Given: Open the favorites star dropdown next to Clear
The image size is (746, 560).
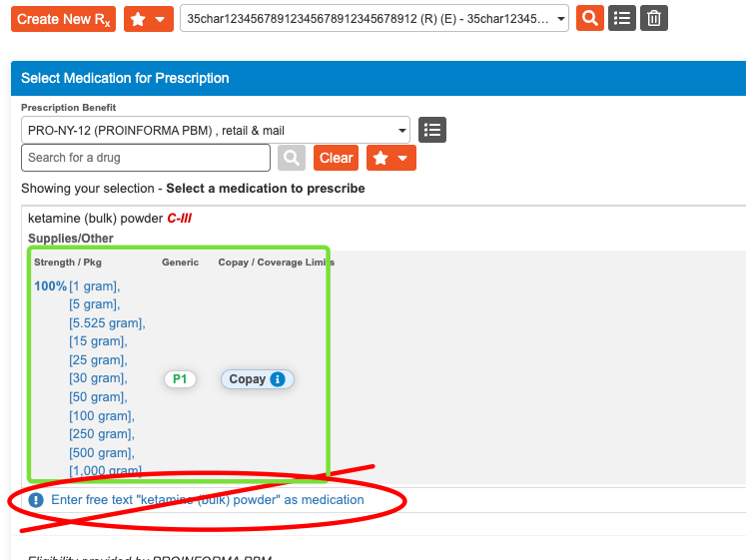Looking at the screenshot, I should (x=391, y=158).
